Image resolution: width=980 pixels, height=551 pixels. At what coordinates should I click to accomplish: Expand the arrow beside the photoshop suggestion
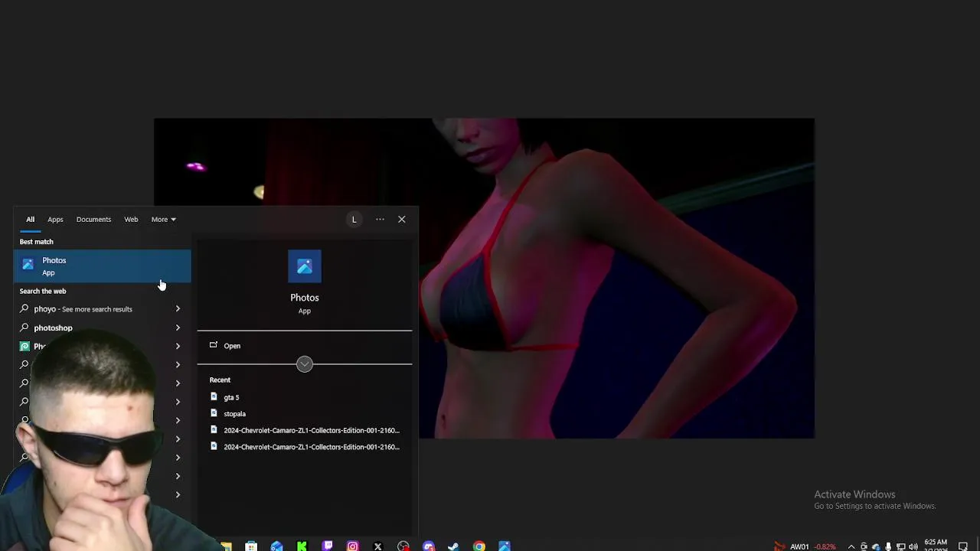coord(178,328)
